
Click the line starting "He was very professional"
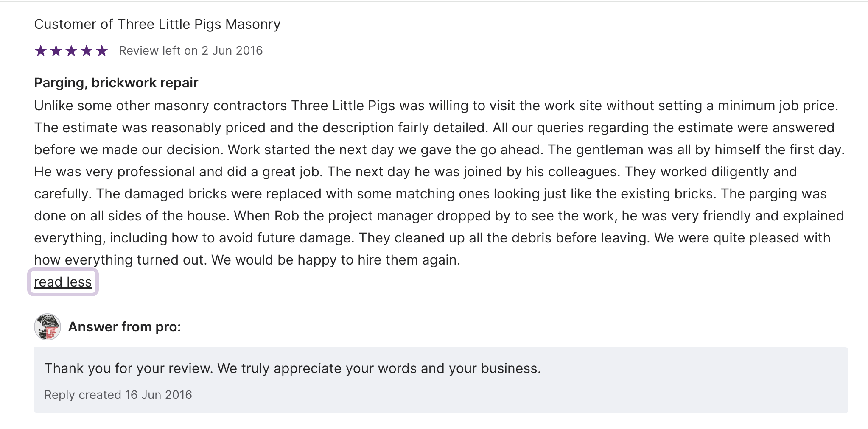[415, 172]
